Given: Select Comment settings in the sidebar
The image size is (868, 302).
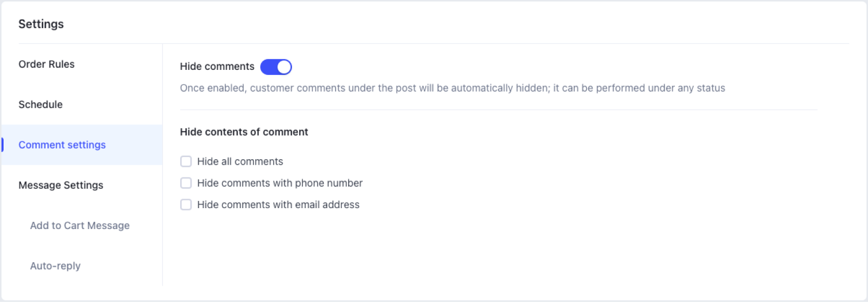Looking at the screenshot, I should point(62,145).
